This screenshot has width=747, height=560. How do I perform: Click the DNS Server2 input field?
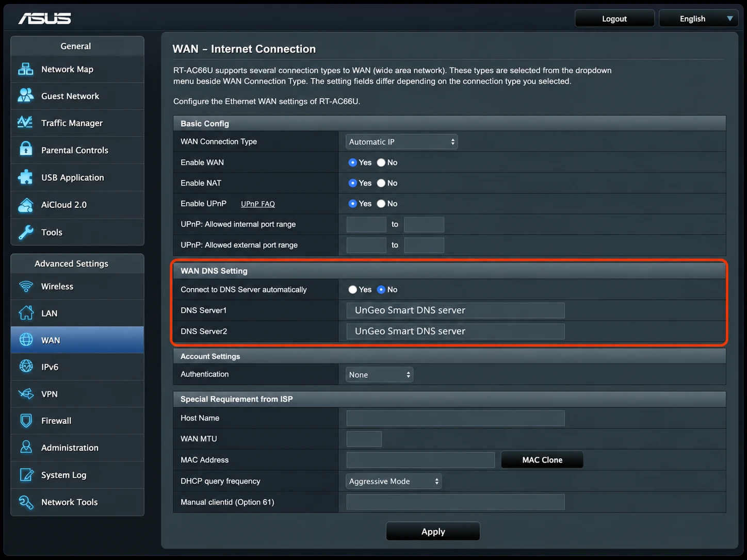[x=456, y=331]
